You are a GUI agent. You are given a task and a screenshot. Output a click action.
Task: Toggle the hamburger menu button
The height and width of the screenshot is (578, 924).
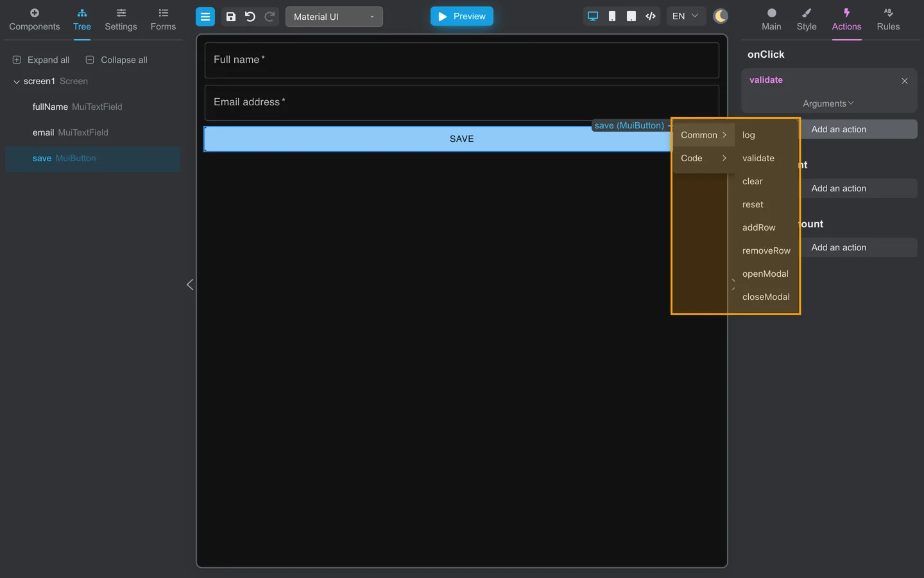[205, 17]
